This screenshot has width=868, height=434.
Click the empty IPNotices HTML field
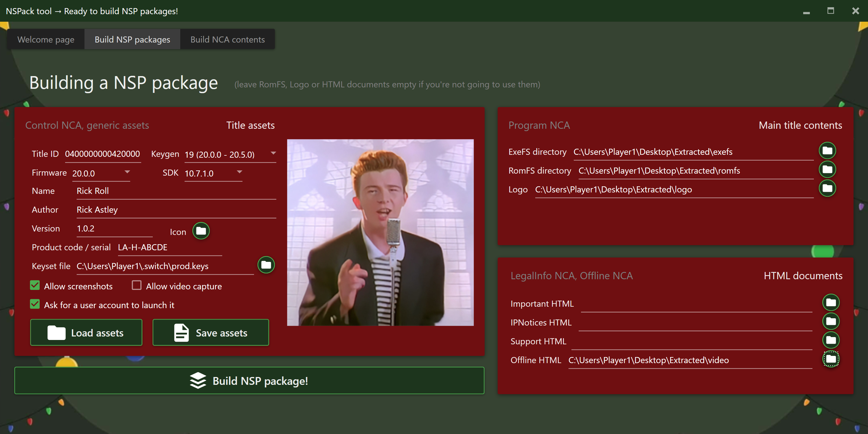pyautogui.click(x=696, y=323)
